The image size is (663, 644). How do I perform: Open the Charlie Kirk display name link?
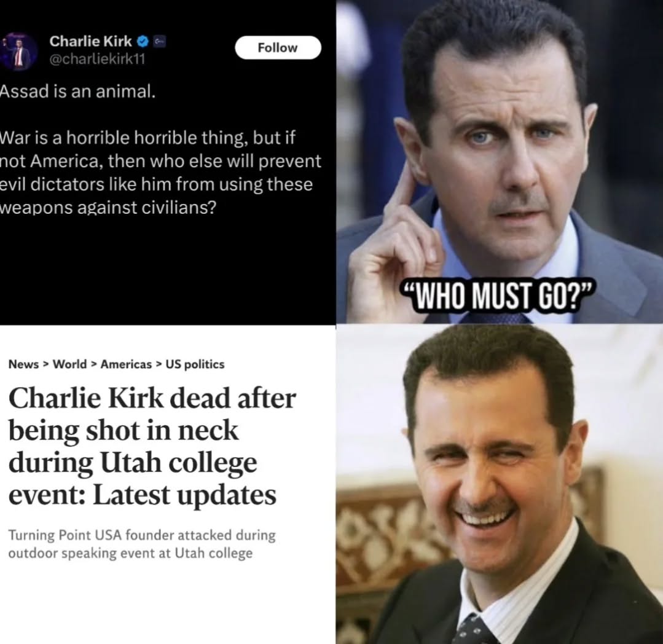[90, 41]
